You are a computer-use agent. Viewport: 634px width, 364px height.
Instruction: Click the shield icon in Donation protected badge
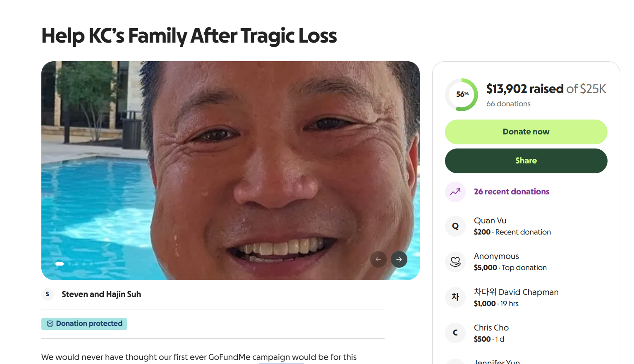(50, 324)
